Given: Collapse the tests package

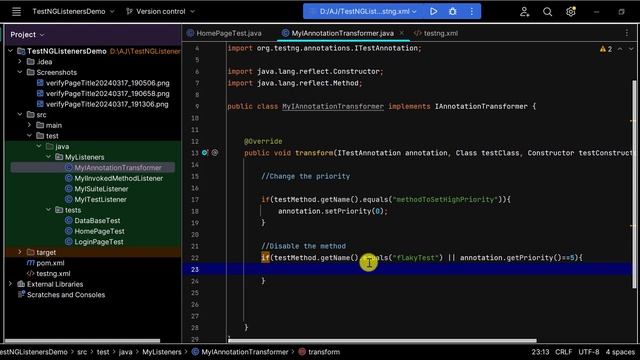Looking at the screenshot, I should point(48,210).
